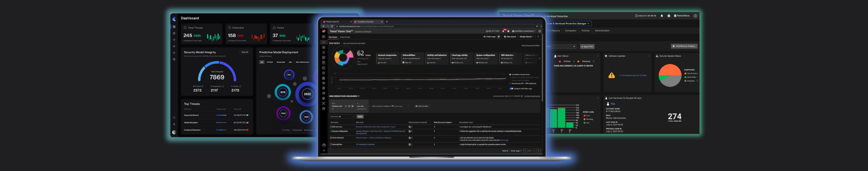The width and height of the screenshot is (868, 171).
Task: Click the user avatar at the Dashboard sidebar bottom
Action: (x=174, y=132)
